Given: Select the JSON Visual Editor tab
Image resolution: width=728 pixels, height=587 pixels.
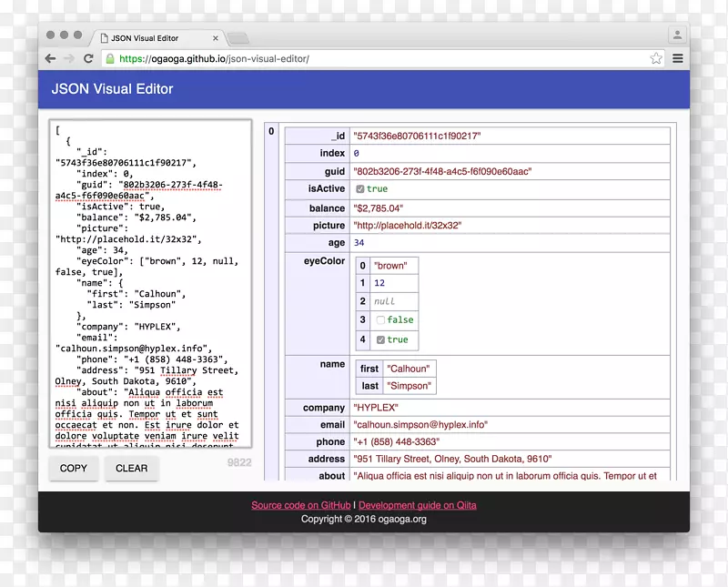Looking at the screenshot, I should pyautogui.click(x=150, y=38).
